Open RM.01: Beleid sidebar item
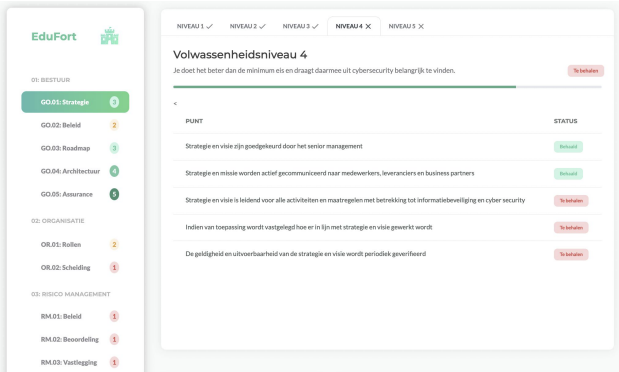Image resolution: width=619 pixels, height=372 pixels. pyautogui.click(x=75, y=316)
